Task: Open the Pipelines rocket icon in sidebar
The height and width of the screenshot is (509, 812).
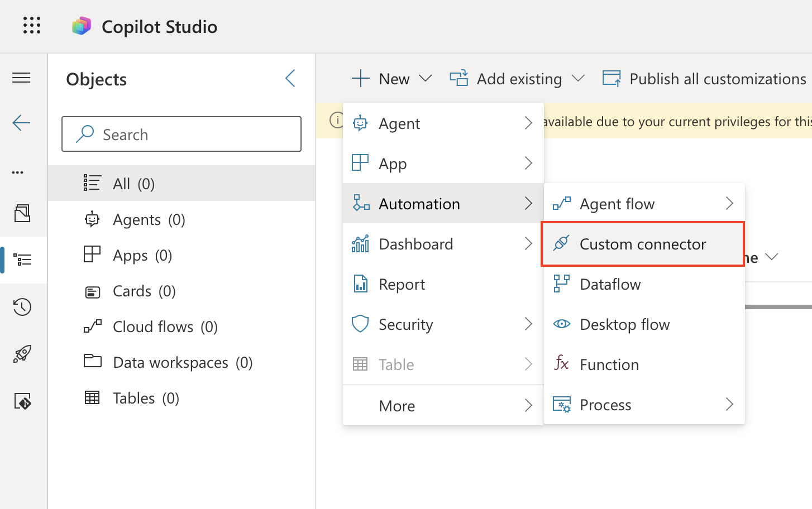Action: [22, 354]
